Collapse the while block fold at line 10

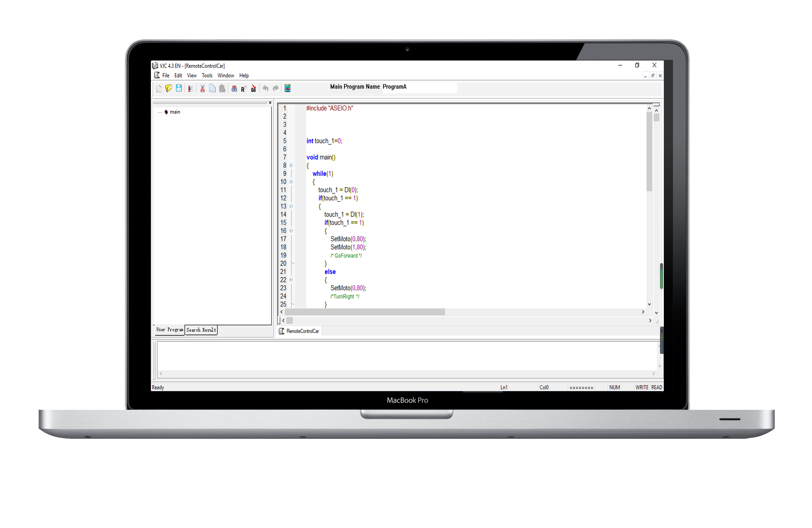[x=291, y=182]
